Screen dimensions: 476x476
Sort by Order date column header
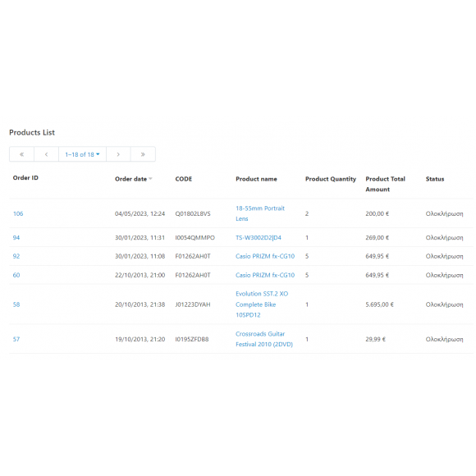click(134, 179)
